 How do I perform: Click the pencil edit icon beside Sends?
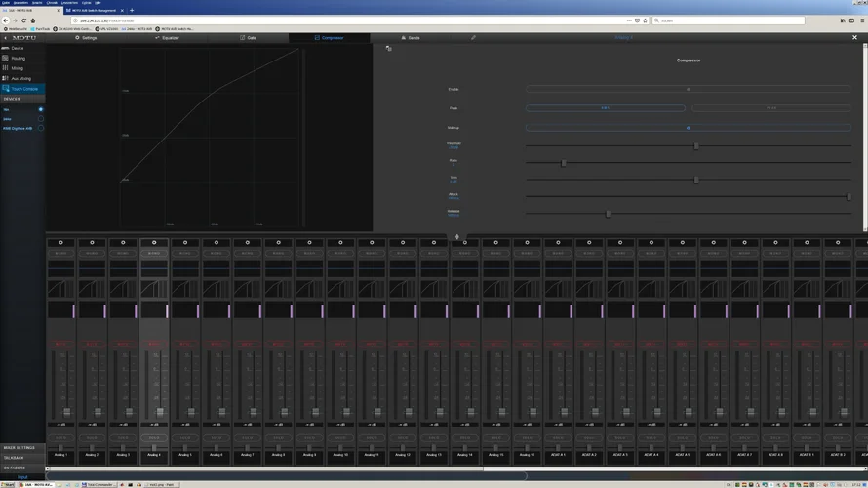474,38
